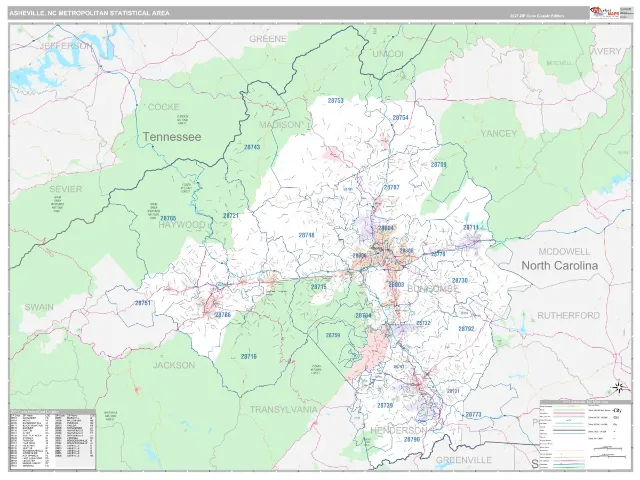This screenshot has width=640, height=480.
Task: Click the RUTHERFORD county label
Action: click(569, 316)
